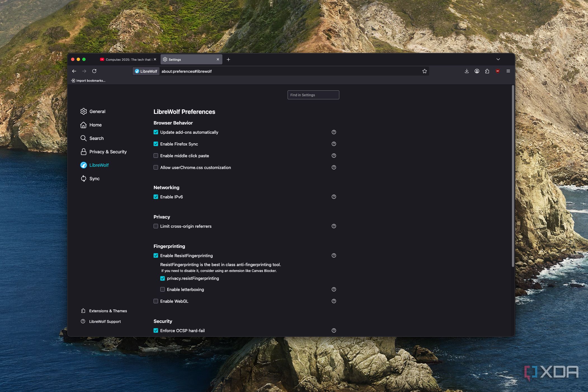Click Import bookmarks in the bookmarks bar

click(x=88, y=81)
